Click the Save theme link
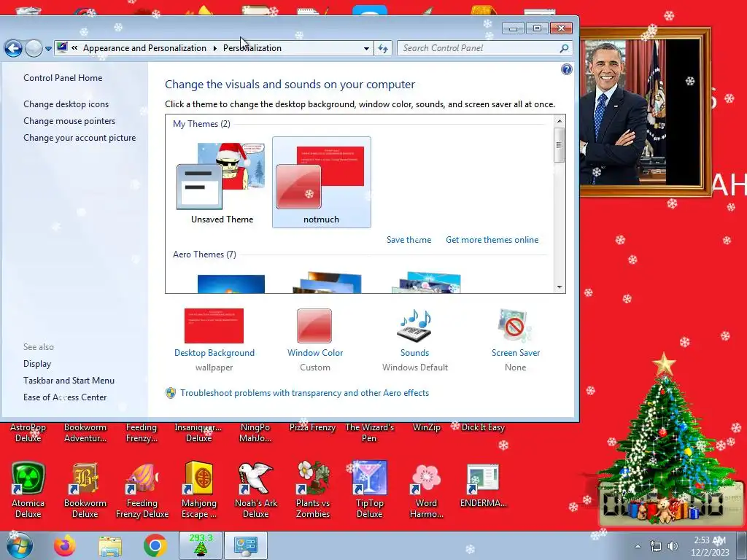Screen dimensions: 747x560 point(409,240)
